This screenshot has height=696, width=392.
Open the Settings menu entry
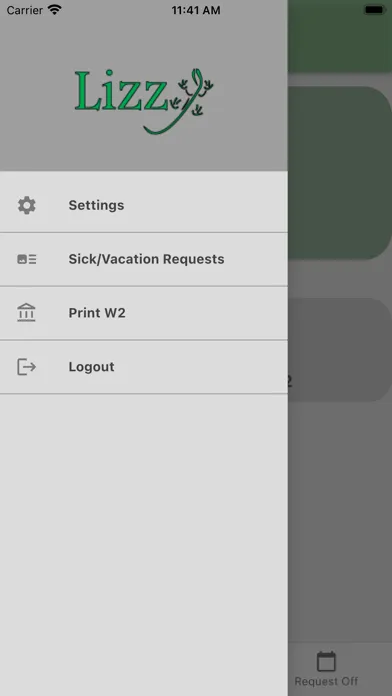[144, 206]
